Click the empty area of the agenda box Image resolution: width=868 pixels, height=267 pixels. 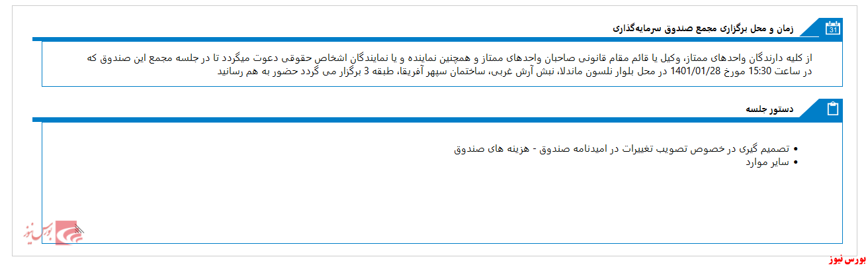442,205
